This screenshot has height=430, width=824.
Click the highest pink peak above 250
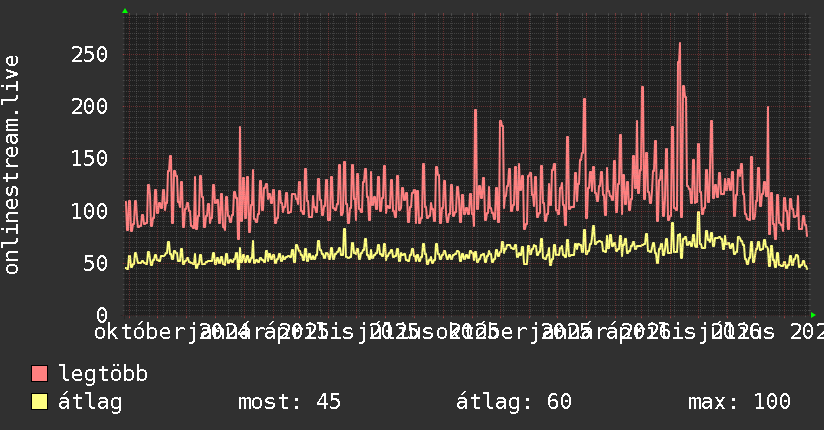[x=679, y=44]
